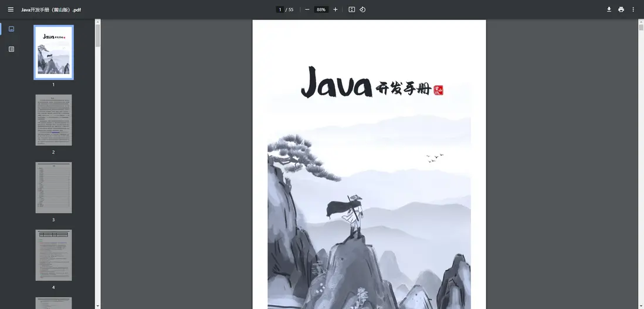Screen dimensions: 644x309
Task: Open the more actions three-dot menu
Action: [633, 9]
